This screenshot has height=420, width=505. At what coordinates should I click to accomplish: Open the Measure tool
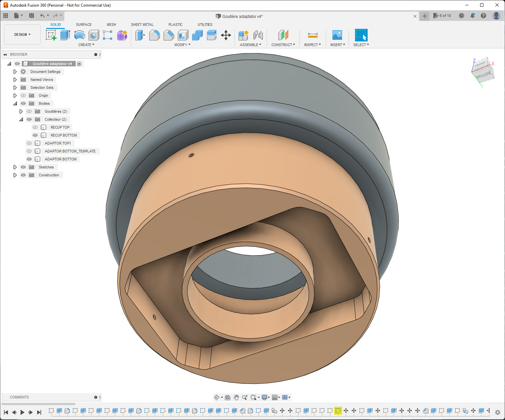pos(313,35)
